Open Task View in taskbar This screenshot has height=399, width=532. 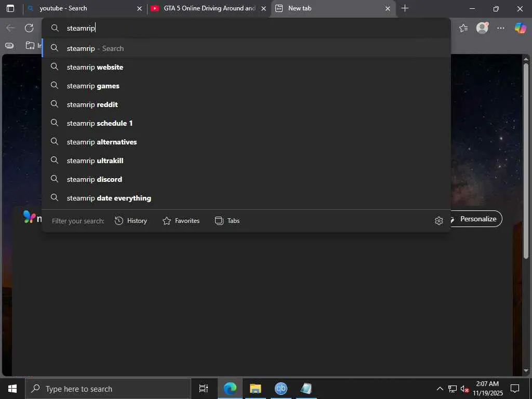204,389
